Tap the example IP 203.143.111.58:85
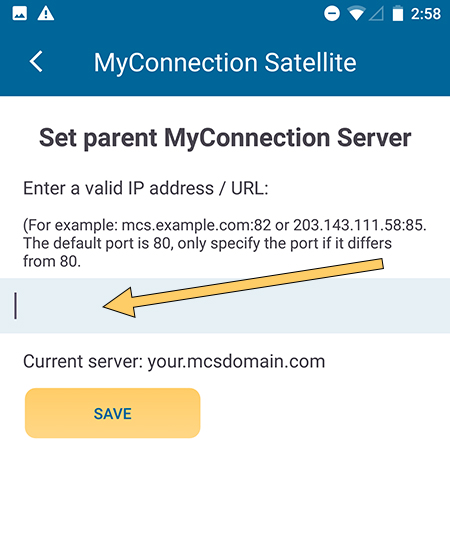 point(360,225)
